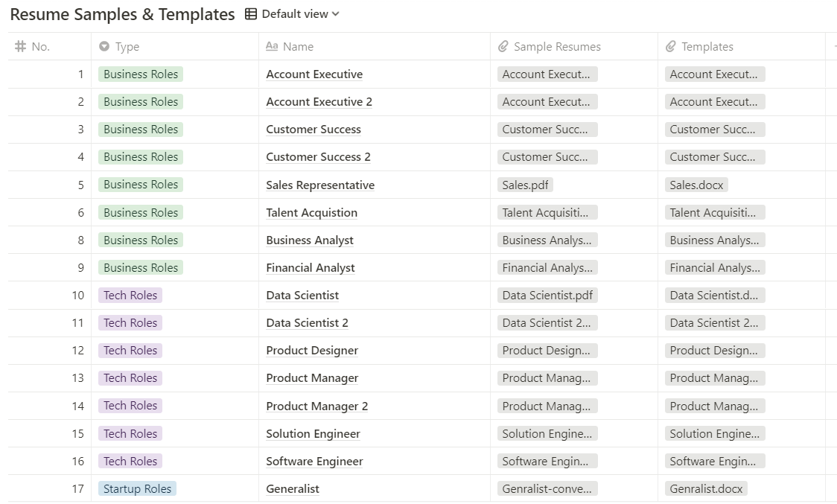Open the Sales.docx template attachment
Viewport: 837px width, 504px height.
click(x=696, y=185)
